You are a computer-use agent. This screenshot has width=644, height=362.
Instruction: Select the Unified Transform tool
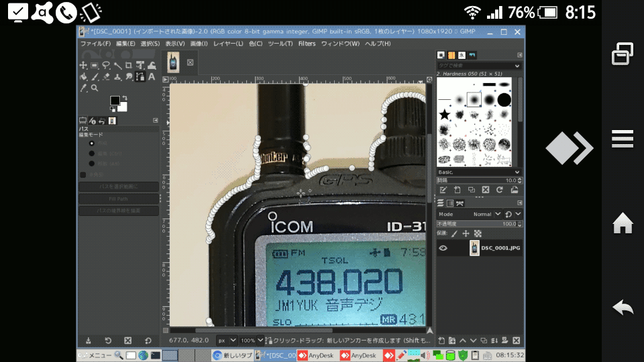click(140, 65)
